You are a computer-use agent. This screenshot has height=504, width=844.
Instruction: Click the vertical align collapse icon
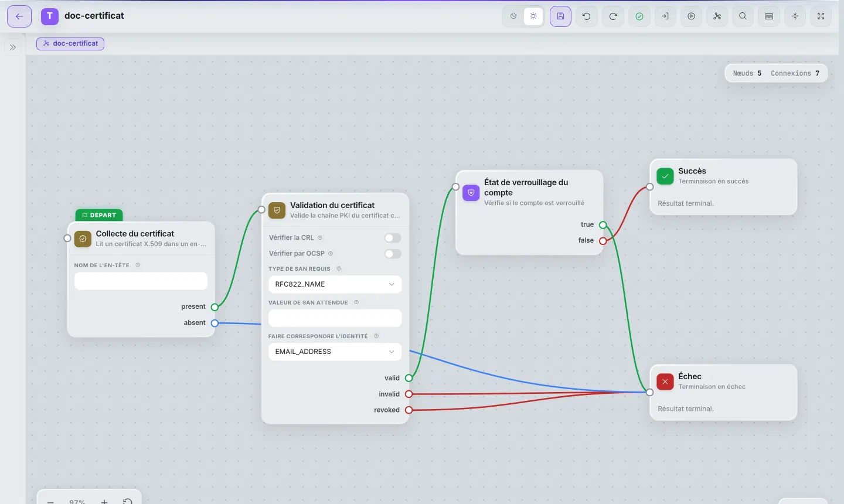[795, 16]
